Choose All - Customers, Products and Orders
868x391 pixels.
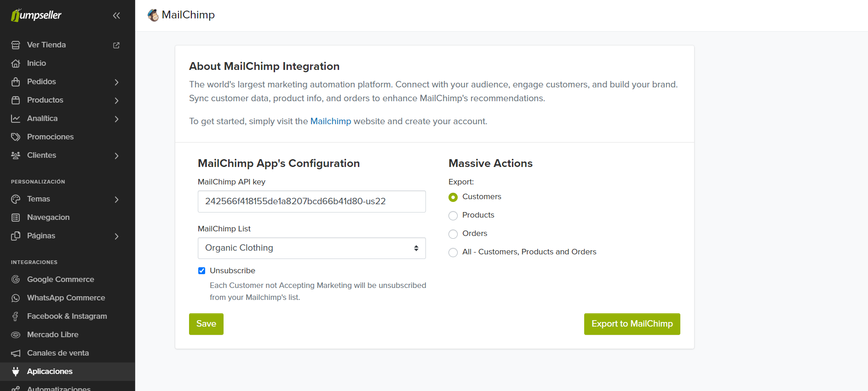pos(453,253)
